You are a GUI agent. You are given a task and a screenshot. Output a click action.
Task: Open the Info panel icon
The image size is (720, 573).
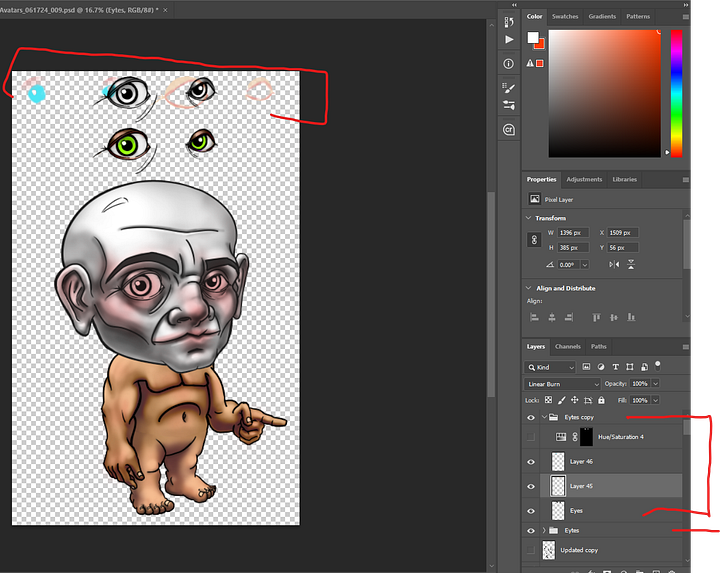(x=509, y=64)
